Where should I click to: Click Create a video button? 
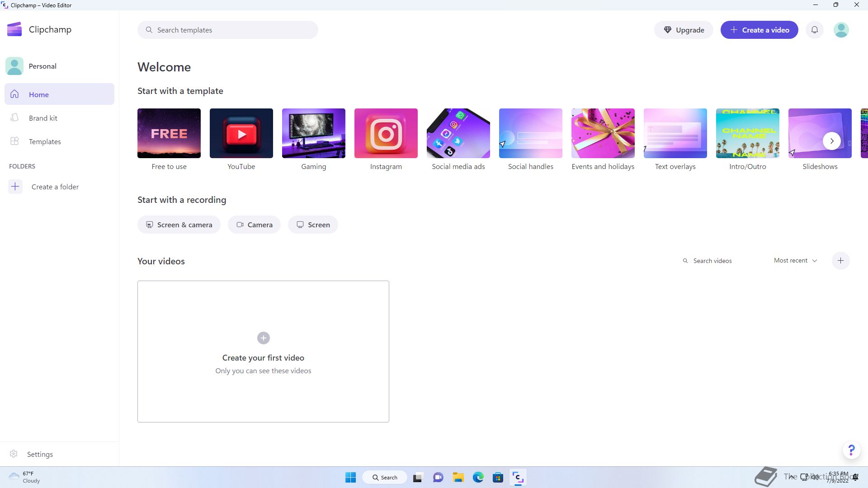[759, 30]
